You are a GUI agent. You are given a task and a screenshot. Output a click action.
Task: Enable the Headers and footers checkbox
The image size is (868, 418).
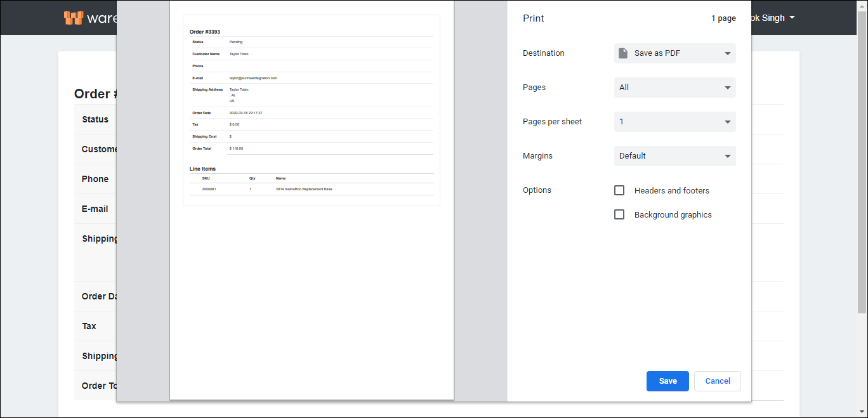[x=619, y=190]
